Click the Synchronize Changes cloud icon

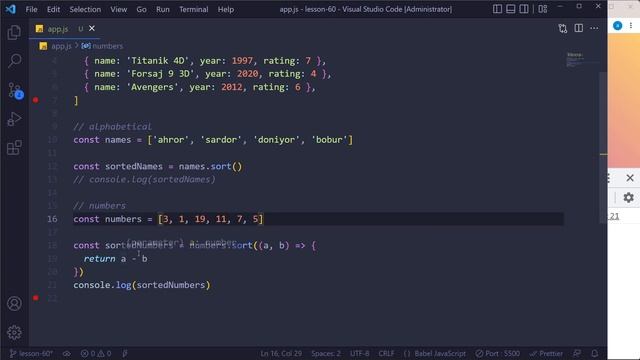67,353
